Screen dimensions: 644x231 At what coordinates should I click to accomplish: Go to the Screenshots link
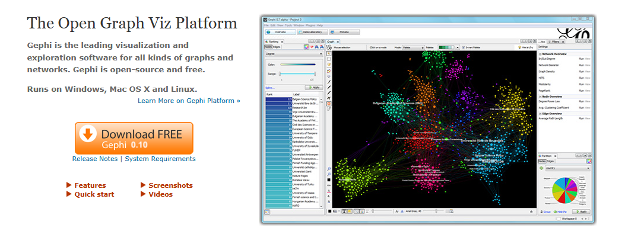[170, 185]
